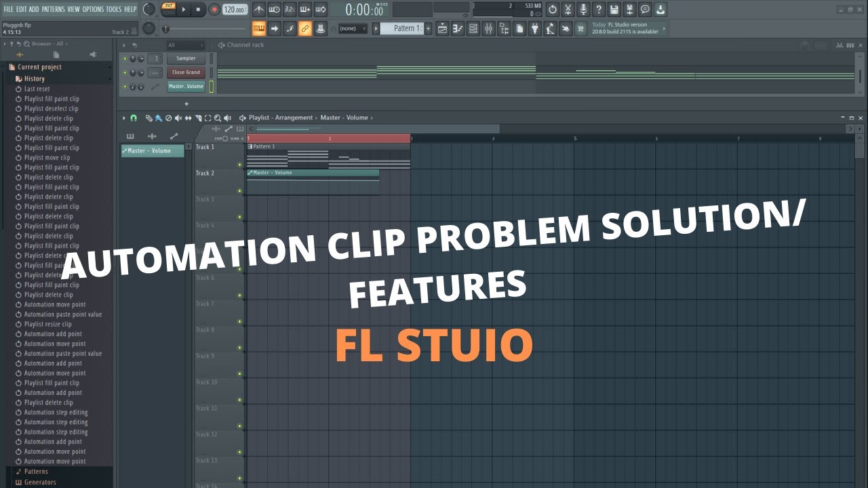The image size is (868, 488).
Task: Click the shopping cart icon
Action: click(x=581, y=28)
